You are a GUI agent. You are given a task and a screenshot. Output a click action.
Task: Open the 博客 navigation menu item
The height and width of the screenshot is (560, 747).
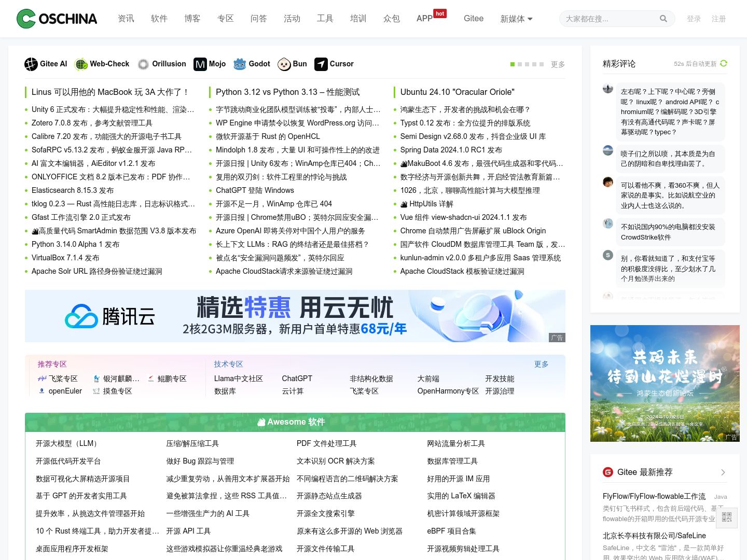192,19
